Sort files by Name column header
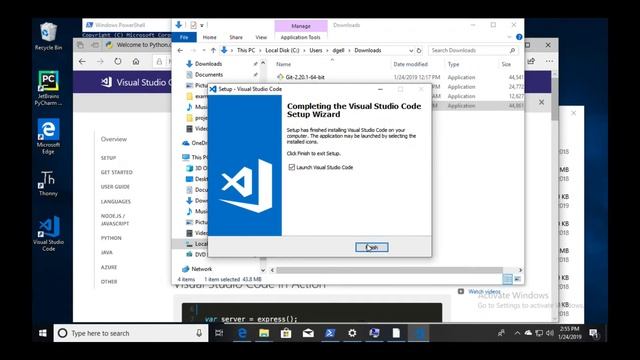640x360 pixels. (283, 64)
